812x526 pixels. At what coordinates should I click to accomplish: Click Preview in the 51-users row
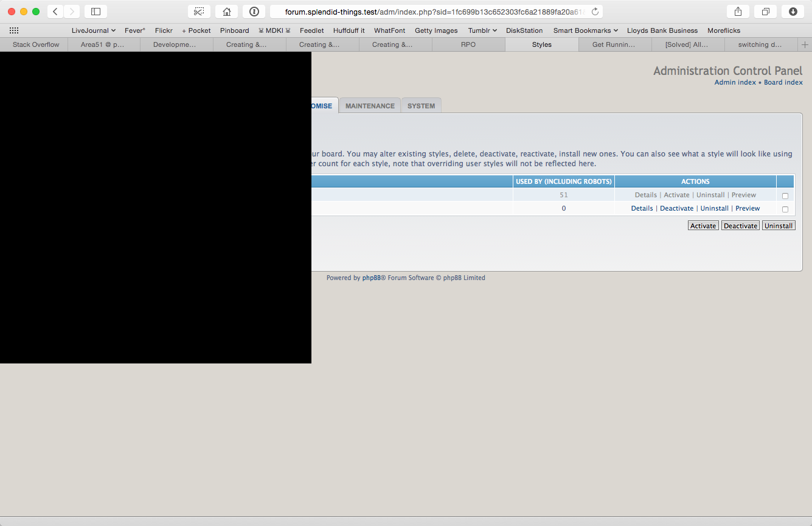[x=744, y=195]
